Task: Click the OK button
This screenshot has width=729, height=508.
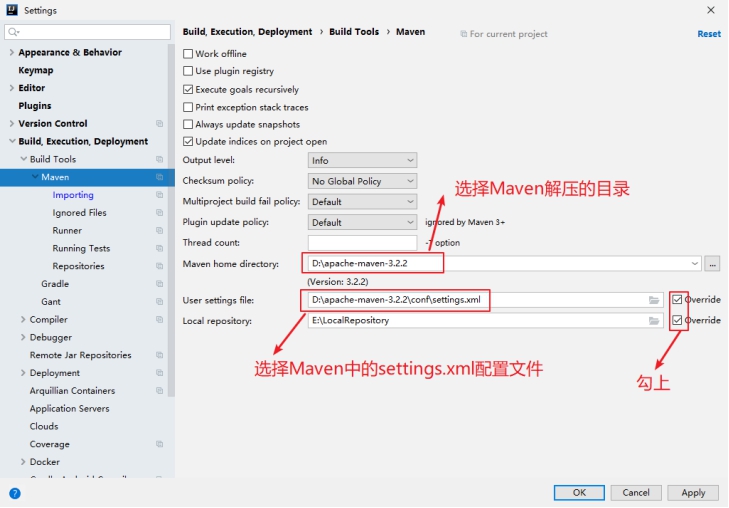Action: point(579,492)
